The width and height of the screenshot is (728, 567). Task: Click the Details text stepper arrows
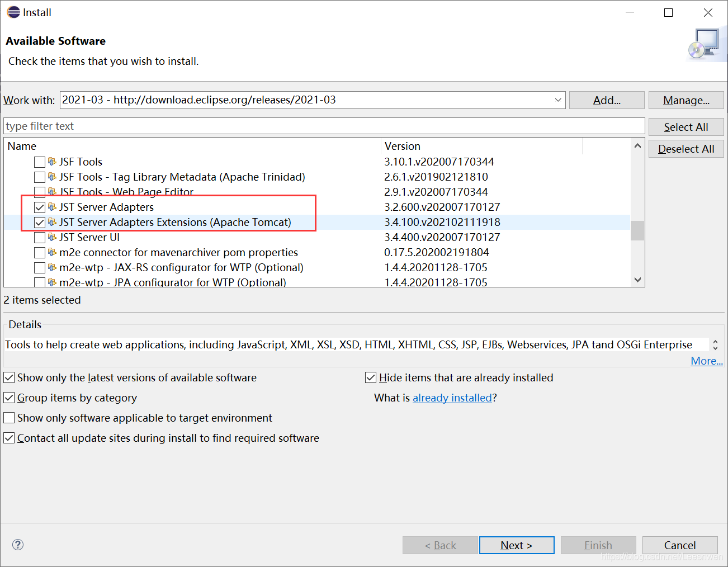(x=715, y=344)
